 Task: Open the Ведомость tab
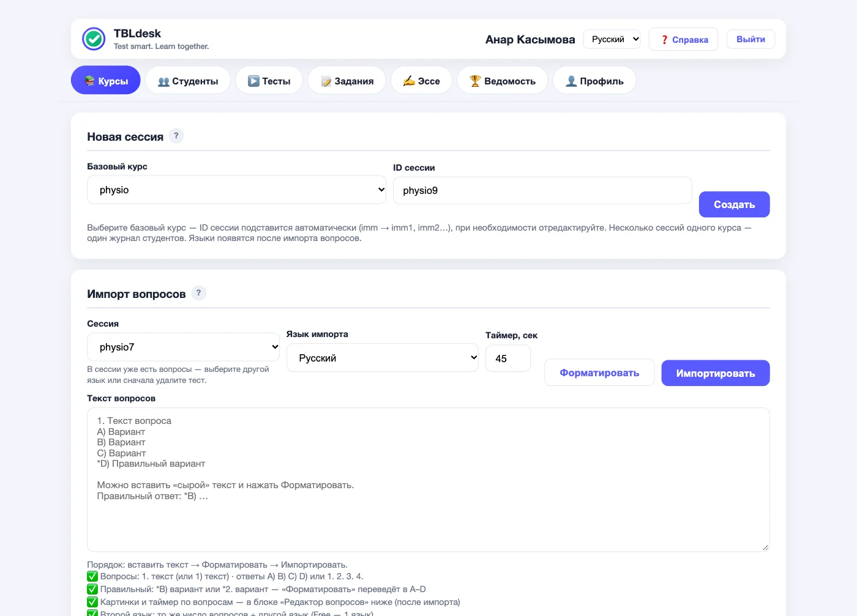(503, 80)
